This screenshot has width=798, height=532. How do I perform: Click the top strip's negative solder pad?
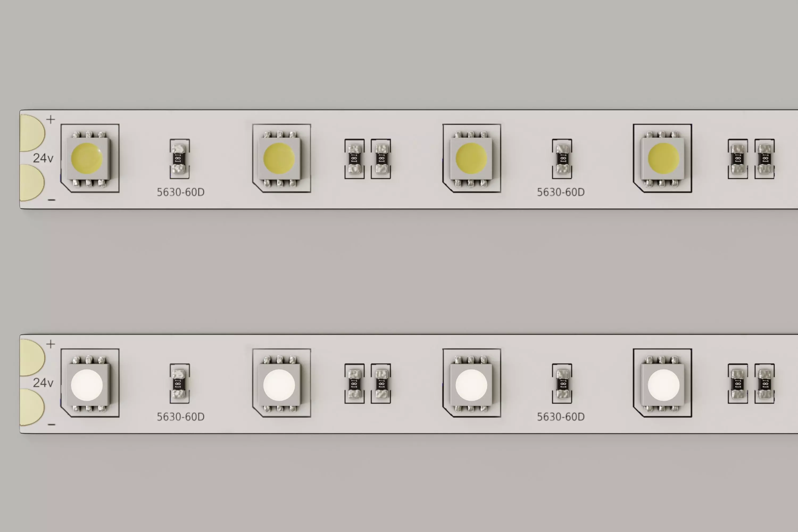(x=32, y=183)
